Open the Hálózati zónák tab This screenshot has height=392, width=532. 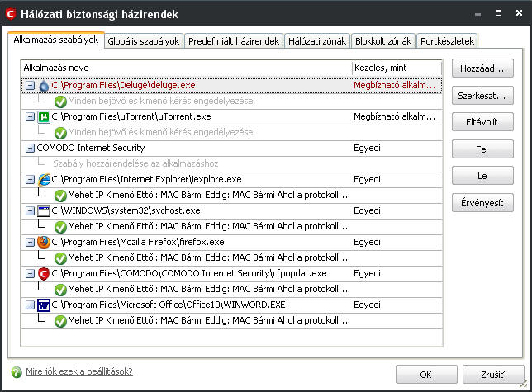[317, 41]
